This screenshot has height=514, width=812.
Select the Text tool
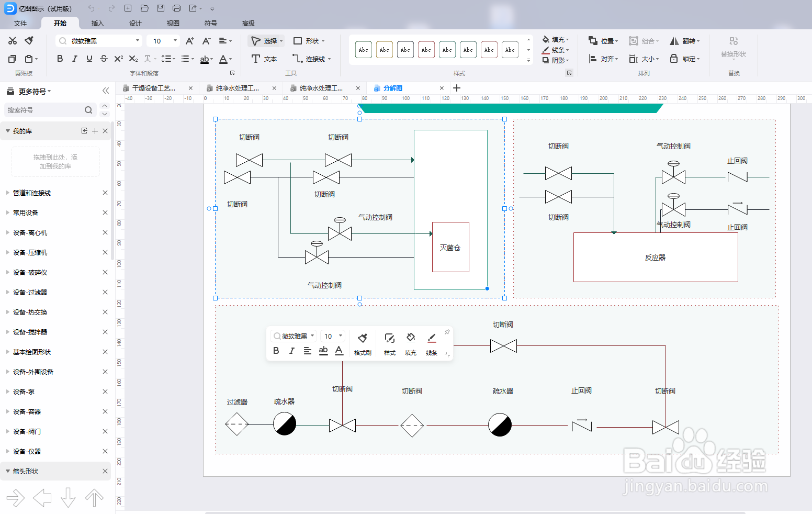pos(264,59)
